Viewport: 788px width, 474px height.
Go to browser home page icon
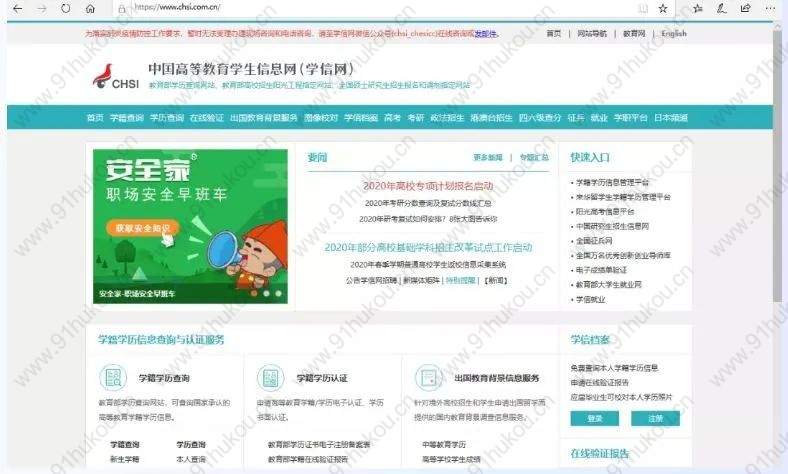coord(90,9)
